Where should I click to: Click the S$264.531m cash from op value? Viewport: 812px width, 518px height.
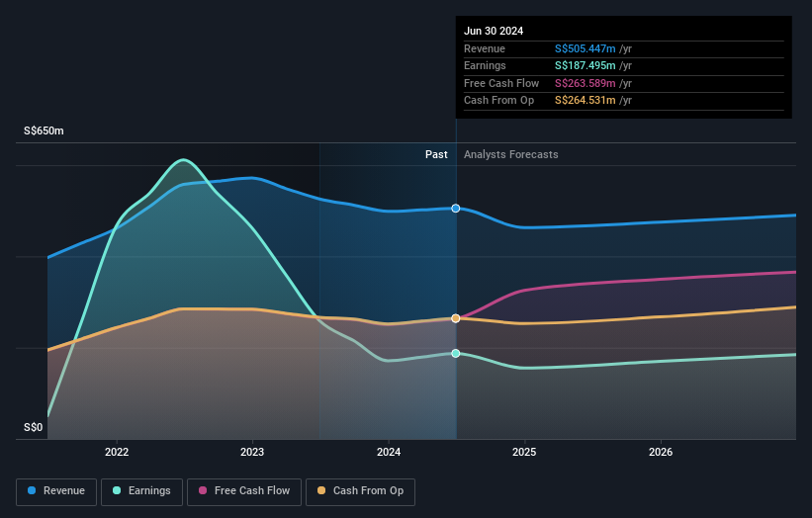(586, 101)
